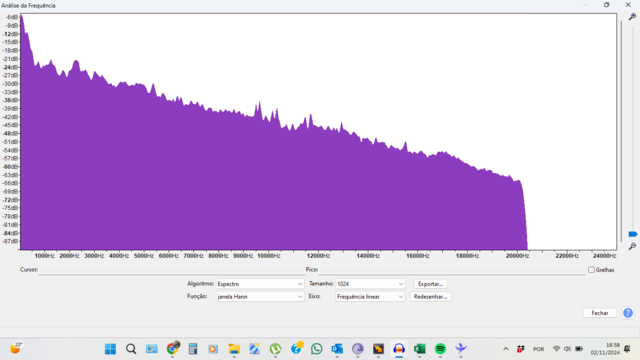The height and width of the screenshot is (360, 640).
Task: Click the zoom-out magnifier below the vertical slider
Action: click(632, 246)
